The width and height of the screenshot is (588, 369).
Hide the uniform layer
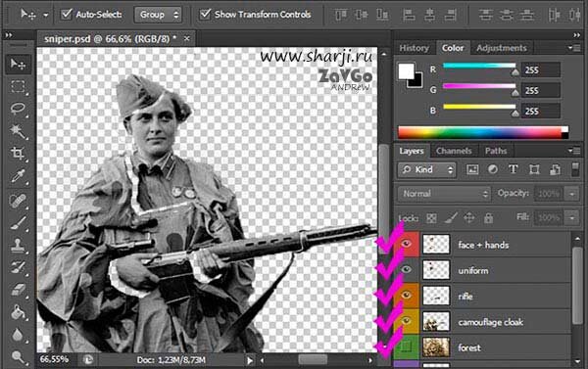click(x=406, y=270)
